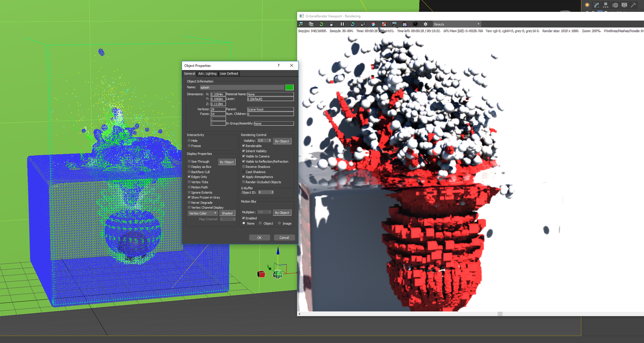This screenshot has height=343, width=644.
Task: Open the Utilities hammer panel tab
Action: 633,5
